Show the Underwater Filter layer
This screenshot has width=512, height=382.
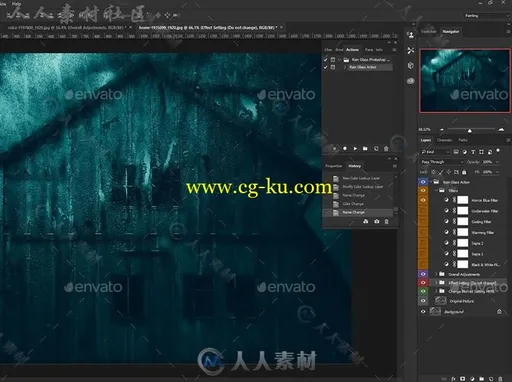[423, 211]
